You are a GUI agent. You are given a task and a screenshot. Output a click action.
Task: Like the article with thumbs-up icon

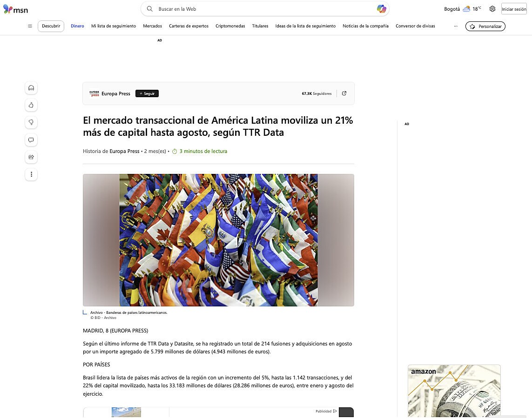31,105
